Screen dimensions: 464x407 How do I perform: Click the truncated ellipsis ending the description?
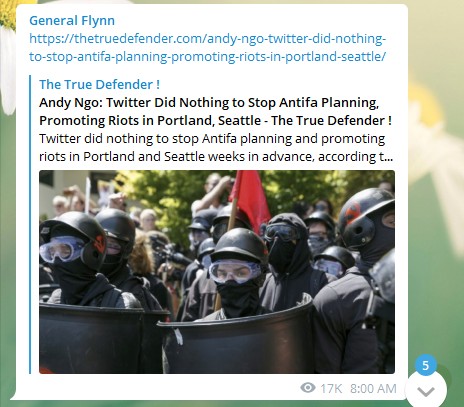click(x=388, y=157)
